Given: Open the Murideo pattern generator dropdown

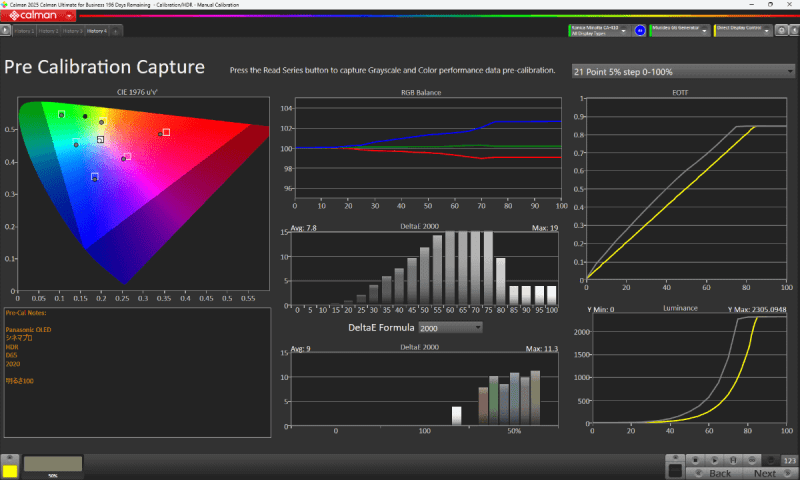Looking at the screenshot, I should (679, 31).
